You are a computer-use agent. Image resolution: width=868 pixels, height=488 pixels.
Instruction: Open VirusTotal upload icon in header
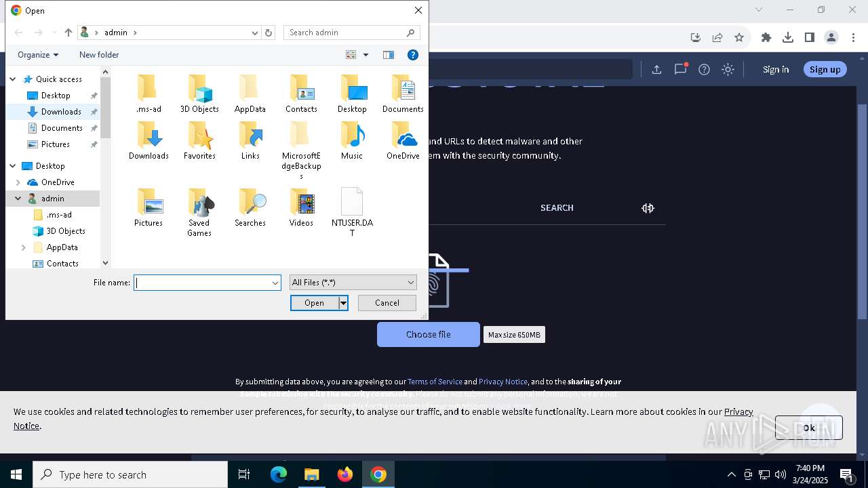(656, 69)
